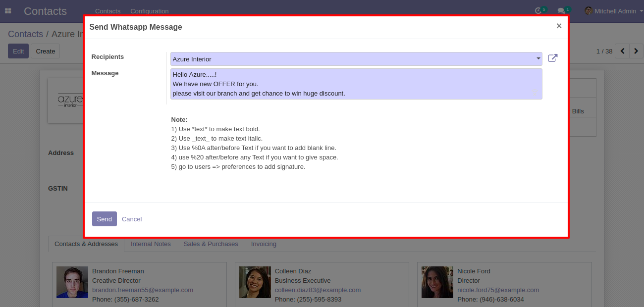Viewport: 644px width, 307px height.
Task: Expand the Recipients dropdown arrow
Action: point(538,59)
